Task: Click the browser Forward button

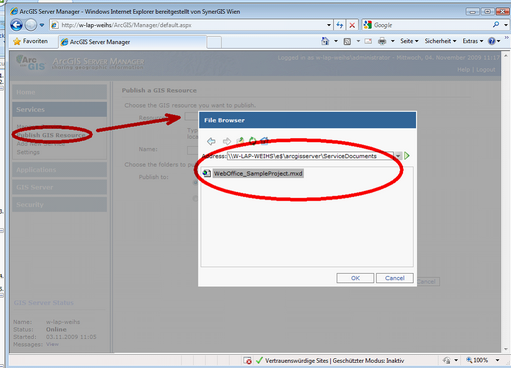Action: pyautogui.click(x=31, y=25)
